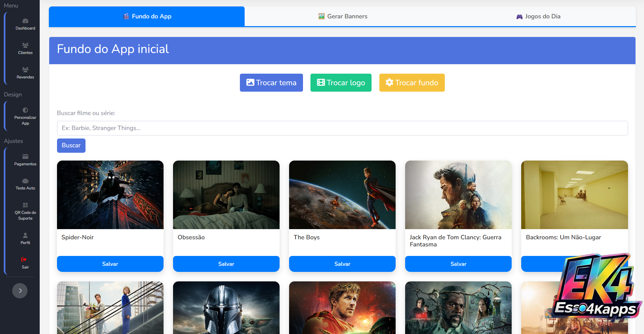
Task: Select The Boys poster thumbnail
Action: (x=342, y=195)
